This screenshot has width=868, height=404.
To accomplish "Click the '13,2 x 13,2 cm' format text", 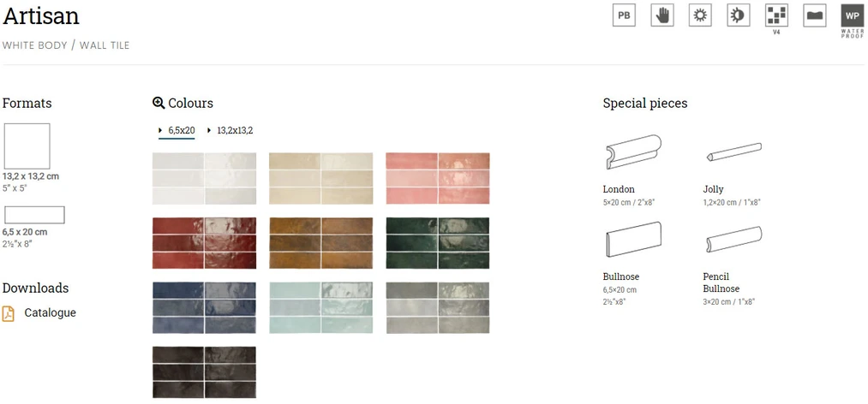I will tap(31, 176).
